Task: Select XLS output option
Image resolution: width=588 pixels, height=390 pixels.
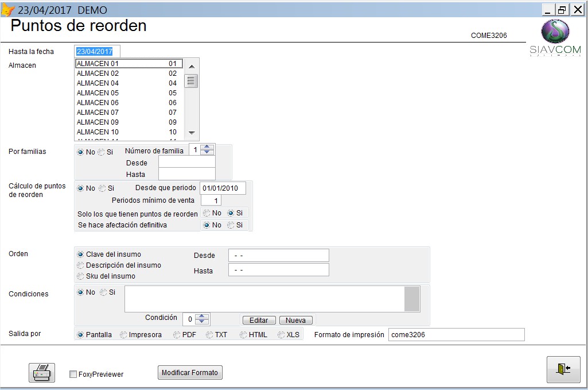Action: 281,335
